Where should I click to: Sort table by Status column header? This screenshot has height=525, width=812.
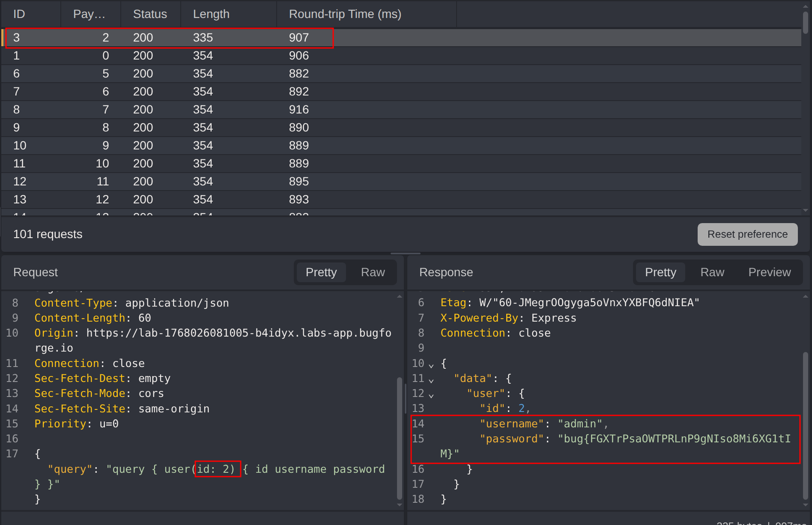coord(150,14)
